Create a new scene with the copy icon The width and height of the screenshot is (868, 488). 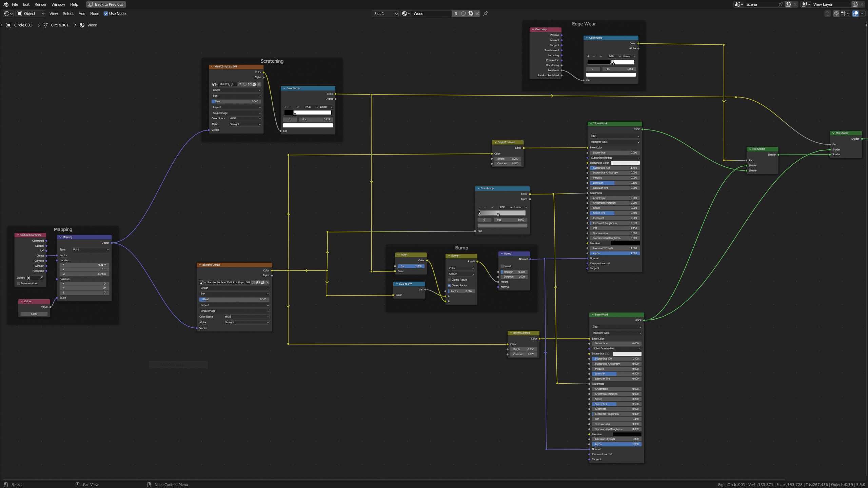[x=788, y=4]
